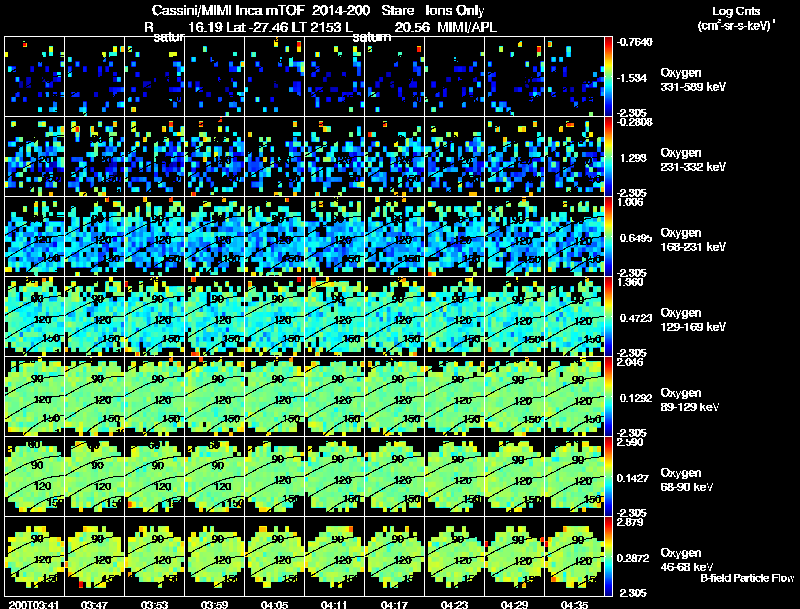Select the 168-231 keV panel at 04:17
The width and height of the screenshot is (800, 609).
394,237
